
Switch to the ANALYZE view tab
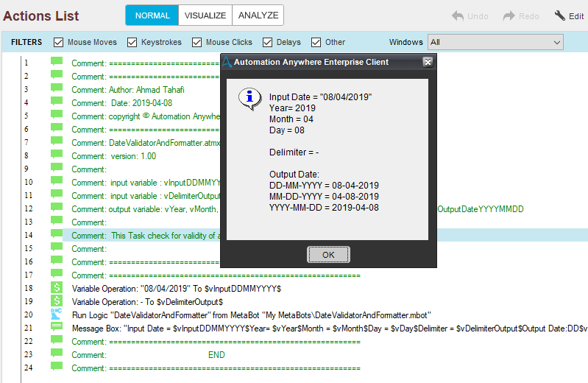pos(258,15)
